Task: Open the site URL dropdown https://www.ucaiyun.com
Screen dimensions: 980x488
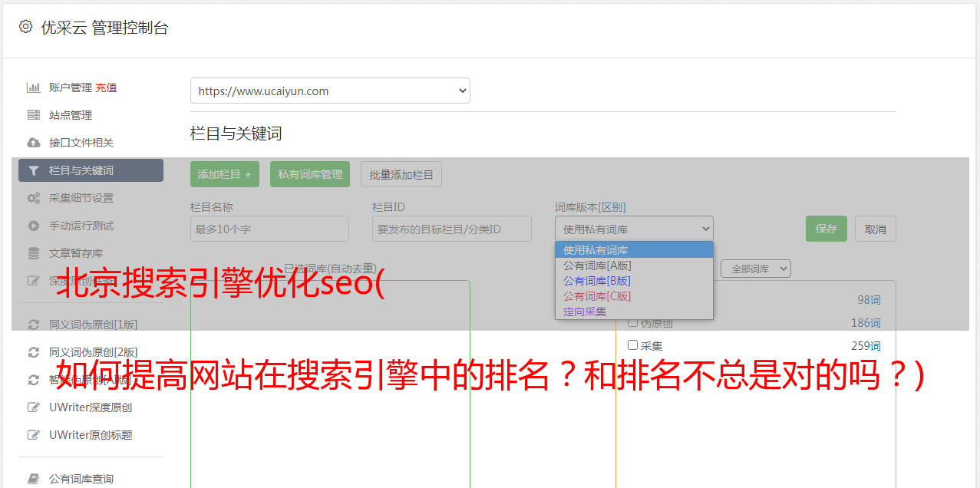Action: tap(330, 91)
